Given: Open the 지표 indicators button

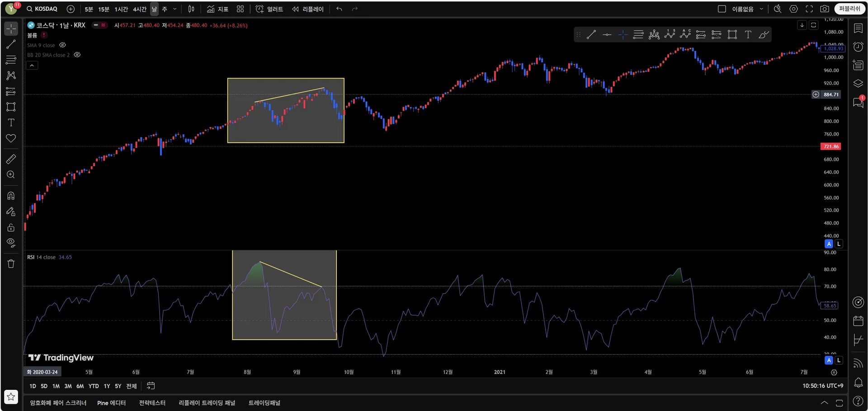Looking at the screenshot, I should click(x=218, y=9).
